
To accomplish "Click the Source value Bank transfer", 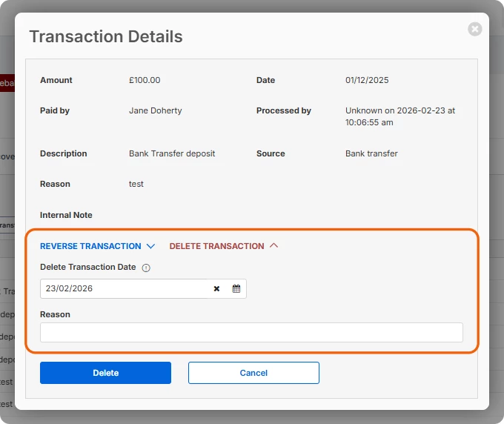I will tap(371, 153).
